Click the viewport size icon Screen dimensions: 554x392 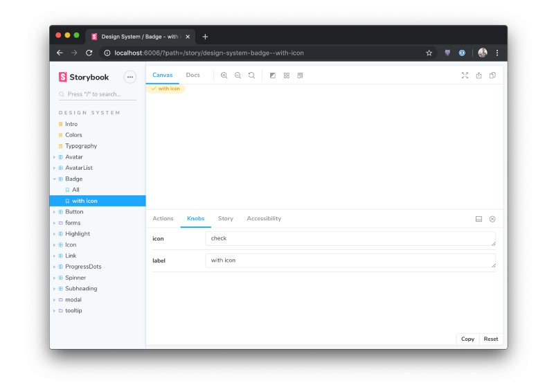coord(300,75)
